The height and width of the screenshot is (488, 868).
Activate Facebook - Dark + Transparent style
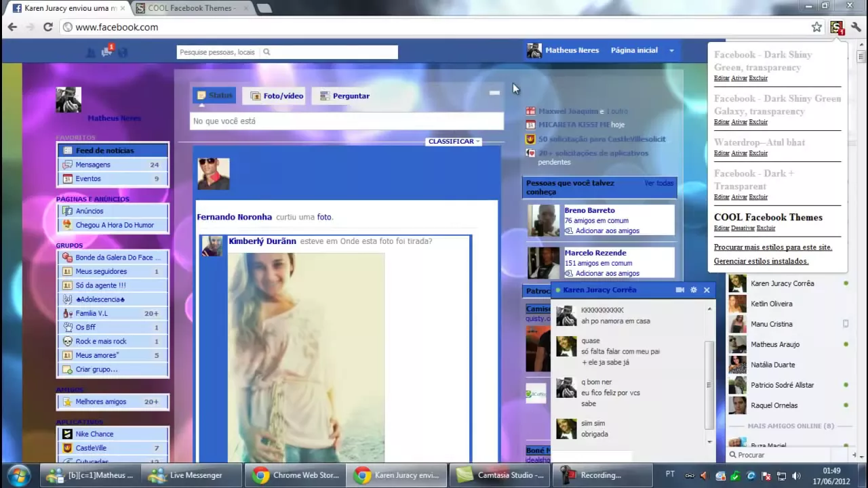(x=739, y=197)
